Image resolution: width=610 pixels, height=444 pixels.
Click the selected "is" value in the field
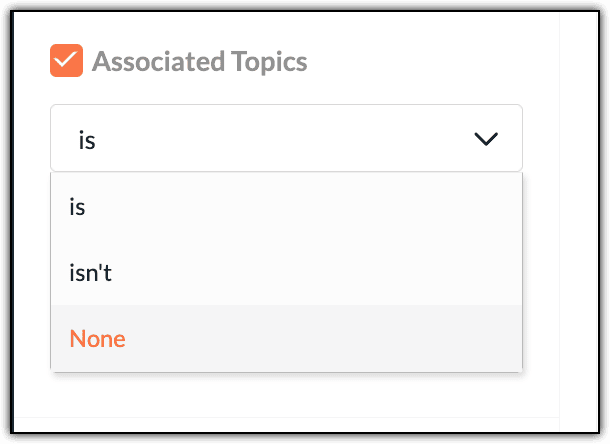pos(87,140)
